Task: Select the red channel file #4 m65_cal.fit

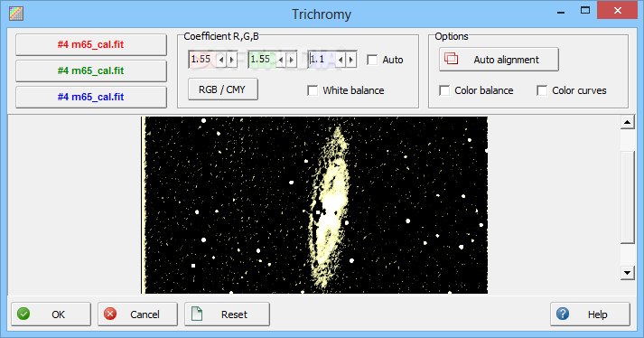Action: point(91,44)
